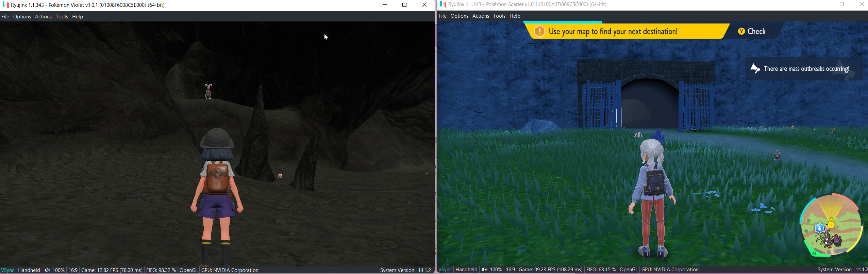868x274 pixels.
Task: Click the 100% volume label in Scarlet window
Action: coord(496,270)
